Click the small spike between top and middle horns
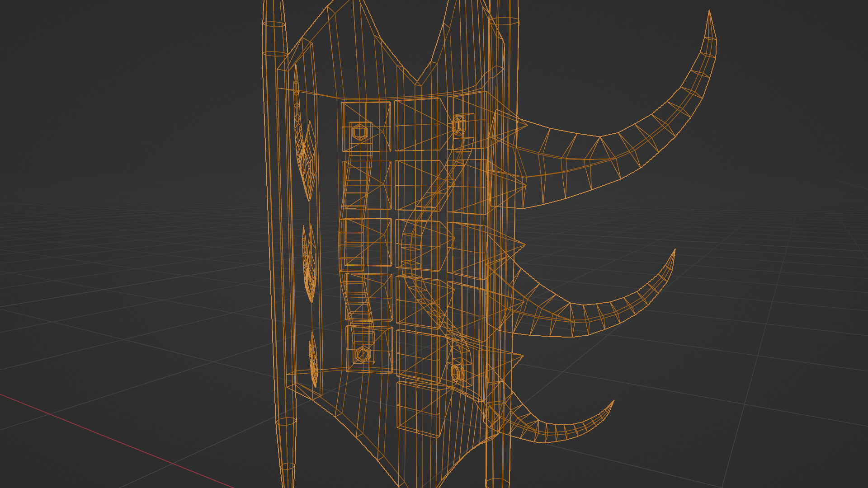 [x=520, y=244]
